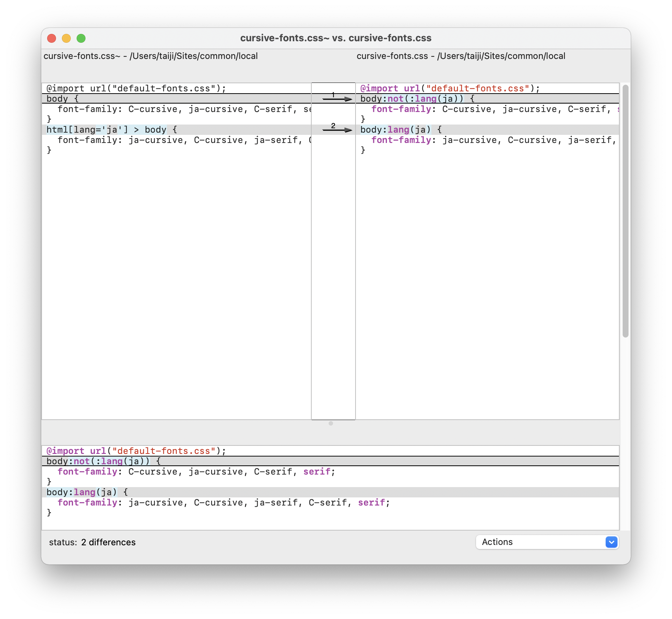This screenshot has height=619, width=672.
Task: Click the right file path cursive-fonts.css label
Action: (461, 56)
